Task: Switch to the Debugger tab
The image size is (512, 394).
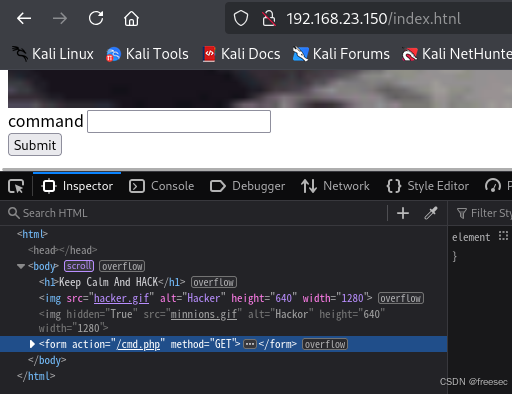Action: pyautogui.click(x=248, y=186)
